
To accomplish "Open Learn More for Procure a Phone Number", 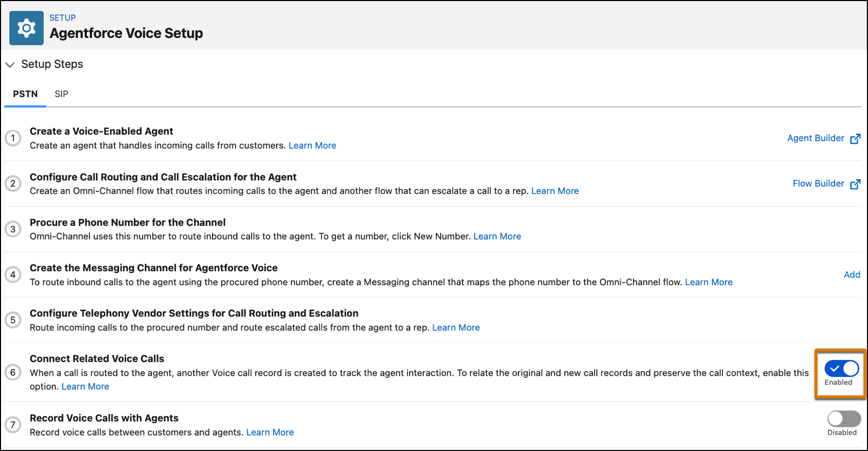I will [x=497, y=236].
